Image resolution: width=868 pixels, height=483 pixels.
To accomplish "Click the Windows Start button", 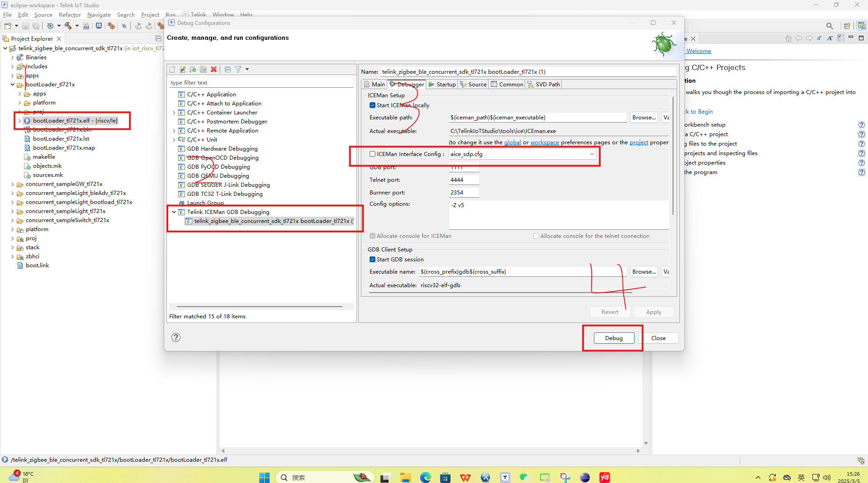I will pyautogui.click(x=264, y=477).
